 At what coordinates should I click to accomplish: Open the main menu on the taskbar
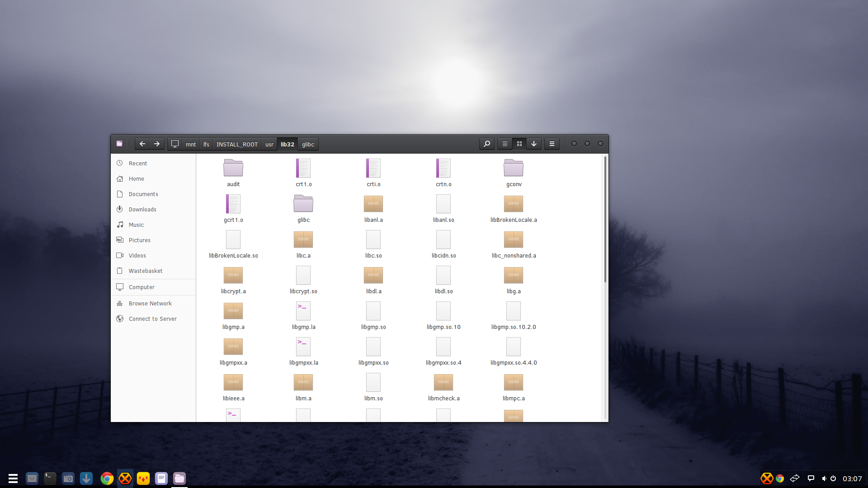(x=13, y=478)
